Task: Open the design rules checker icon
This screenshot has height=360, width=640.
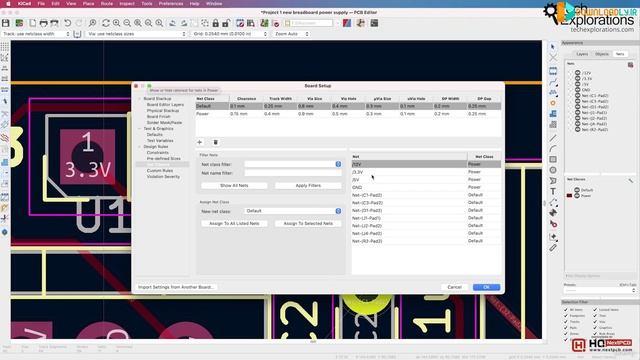Action: pyautogui.click(x=276, y=23)
